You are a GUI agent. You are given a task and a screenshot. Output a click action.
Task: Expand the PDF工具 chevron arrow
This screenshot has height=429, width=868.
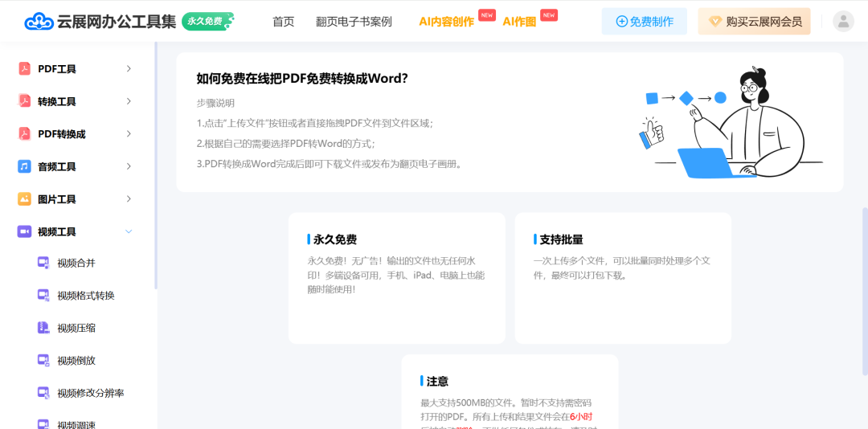129,69
